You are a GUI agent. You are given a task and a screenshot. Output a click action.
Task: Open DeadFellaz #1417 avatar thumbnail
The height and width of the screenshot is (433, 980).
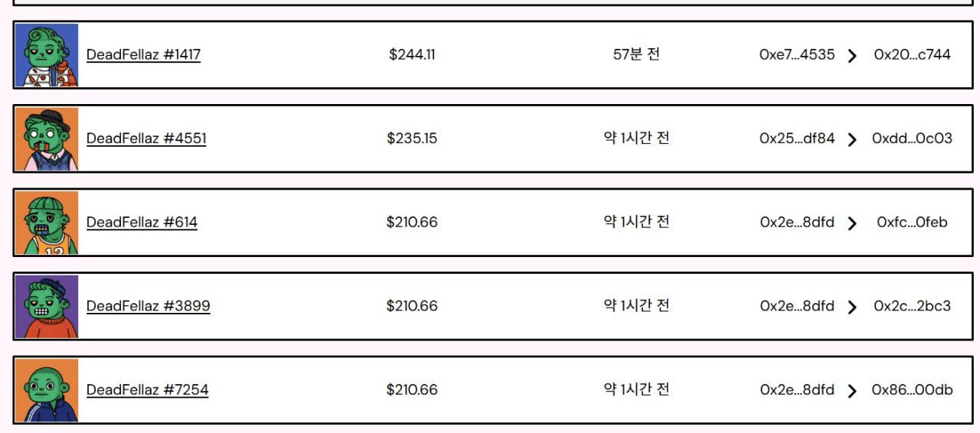pos(47,55)
